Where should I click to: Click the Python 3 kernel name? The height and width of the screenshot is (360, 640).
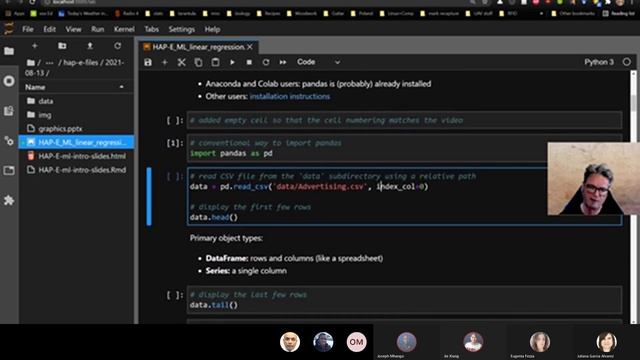pos(599,62)
